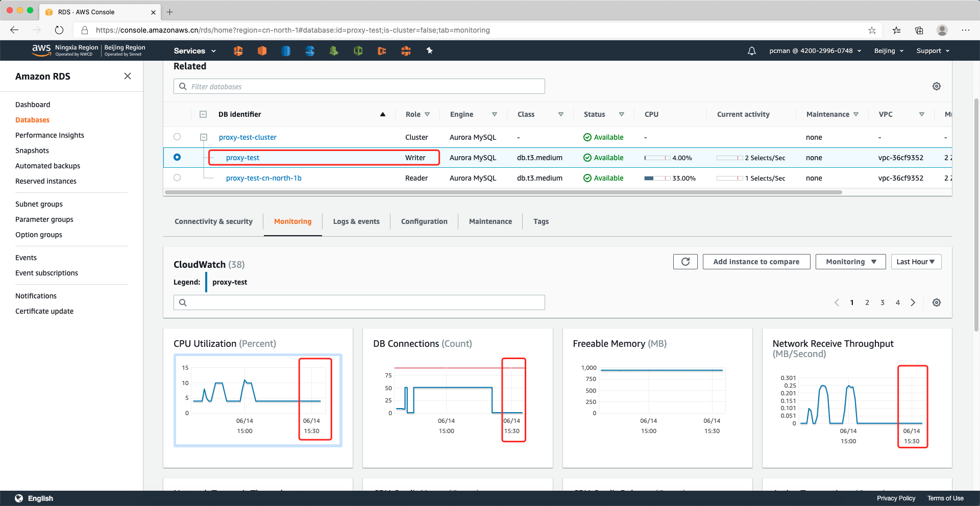
Task: Click the CloudWatch refresh button
Action: (x=685, y=262)
